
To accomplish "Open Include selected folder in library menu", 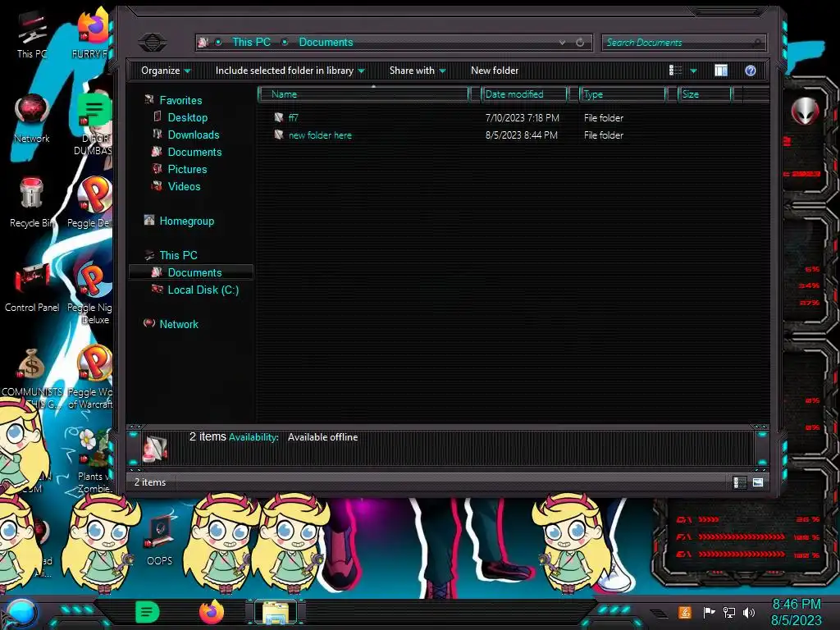I will 290,71.
